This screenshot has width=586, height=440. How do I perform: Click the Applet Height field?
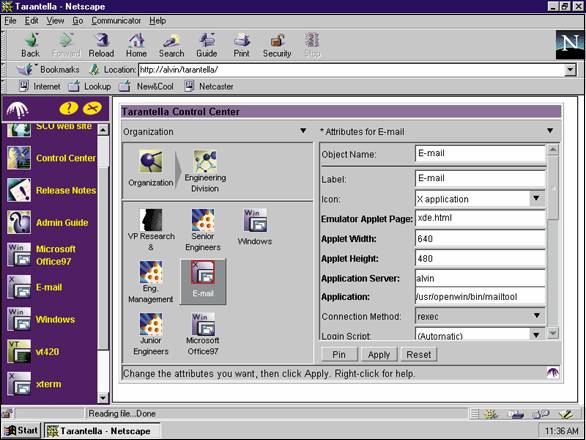click(480, 258)
